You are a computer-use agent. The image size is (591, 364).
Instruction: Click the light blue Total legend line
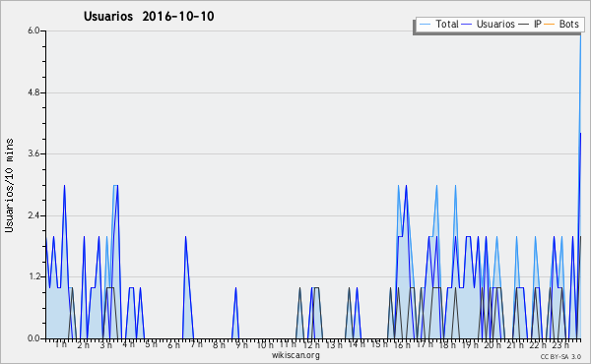click(x=425, y=25)
